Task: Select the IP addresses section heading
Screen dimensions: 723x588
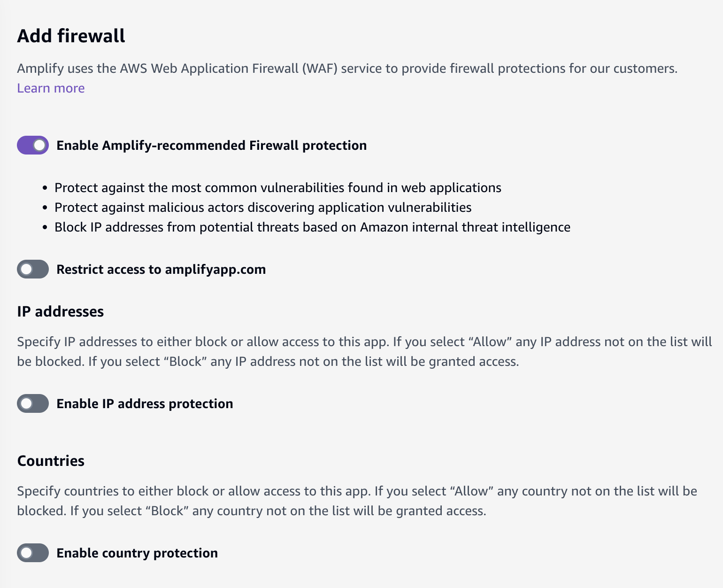Action: (61, 311)
